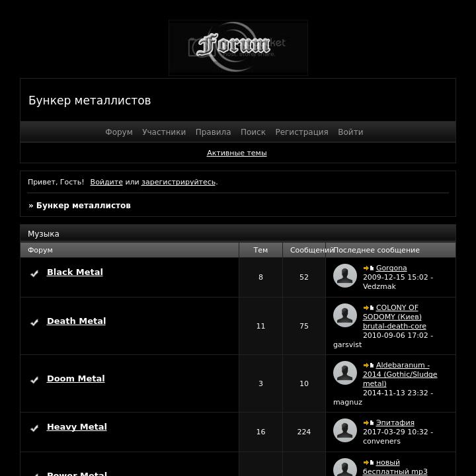This screenshot has width=476, height=476.
Task: Open the Heavy Metal forum
Action: [x=77, y=426]
